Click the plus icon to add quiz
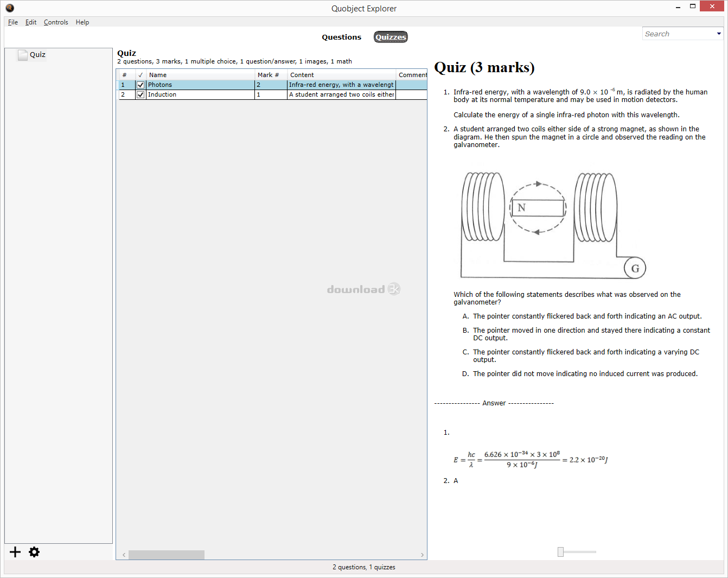 [15, 552]
